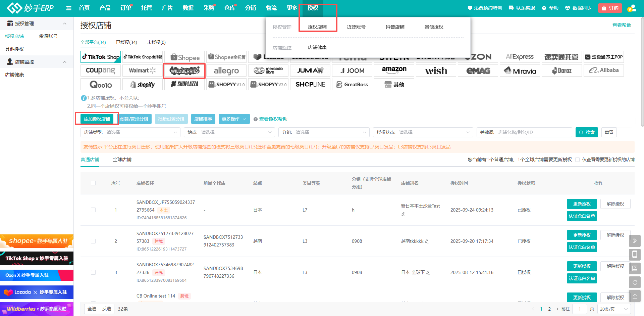The image size is (644, 316).
Task: Enable 仅查看需要更新授权的店铺 checkbox
Action: pos(577,160)
